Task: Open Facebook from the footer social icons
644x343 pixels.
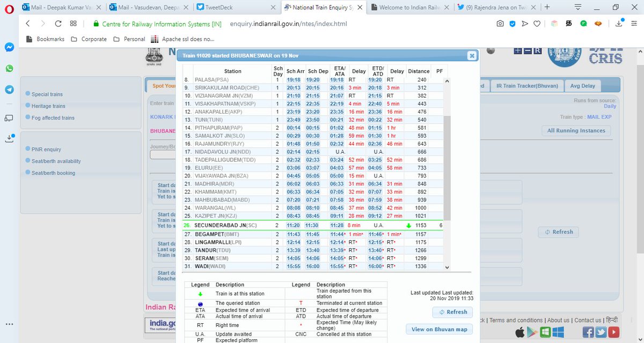Action: click(588, 332)
